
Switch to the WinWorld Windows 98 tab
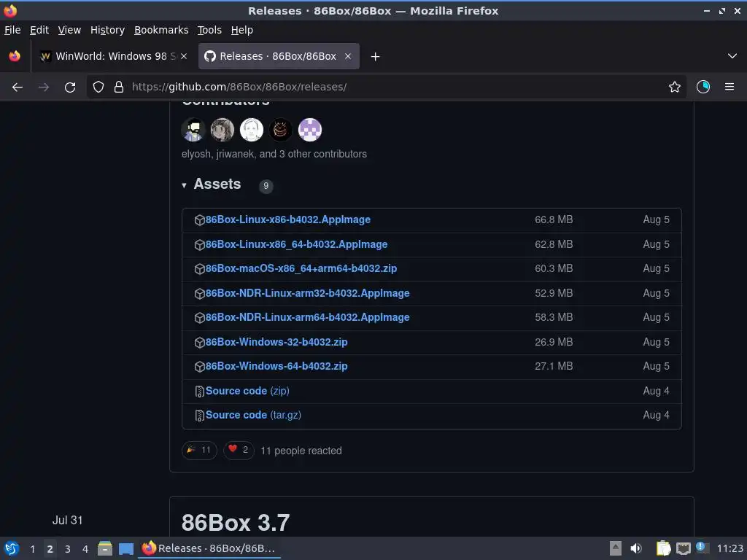[113, 56]
